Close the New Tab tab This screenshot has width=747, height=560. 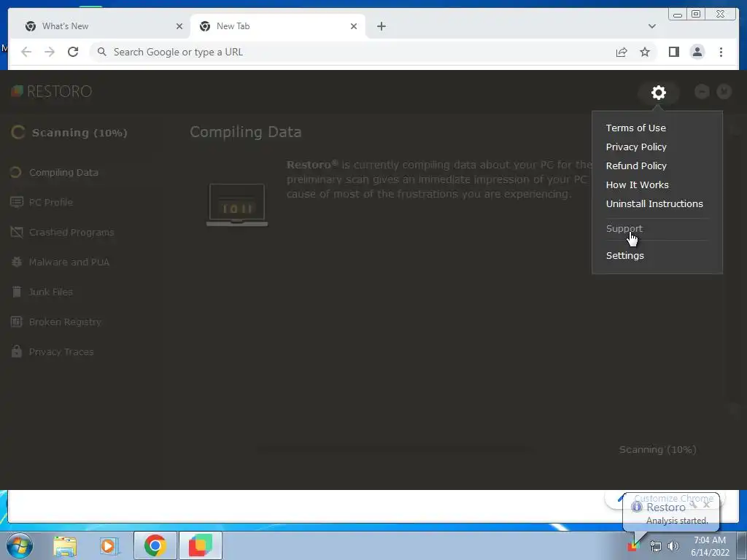354,26
